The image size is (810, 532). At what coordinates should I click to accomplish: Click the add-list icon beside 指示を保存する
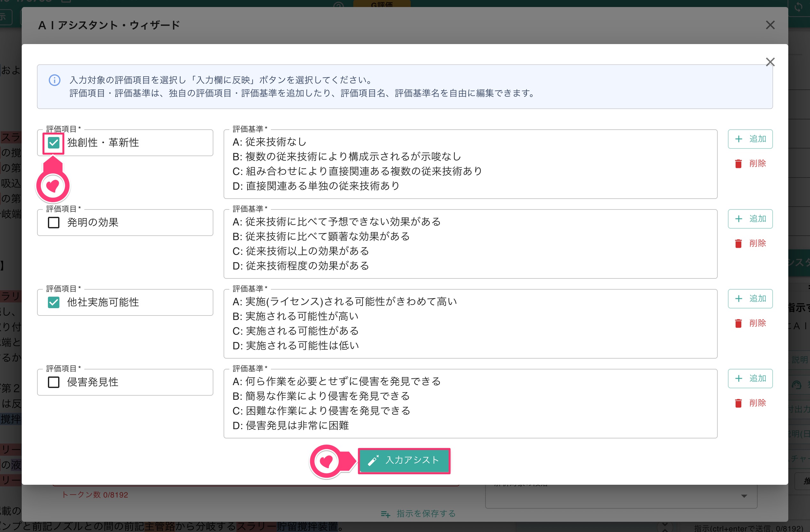386,514
